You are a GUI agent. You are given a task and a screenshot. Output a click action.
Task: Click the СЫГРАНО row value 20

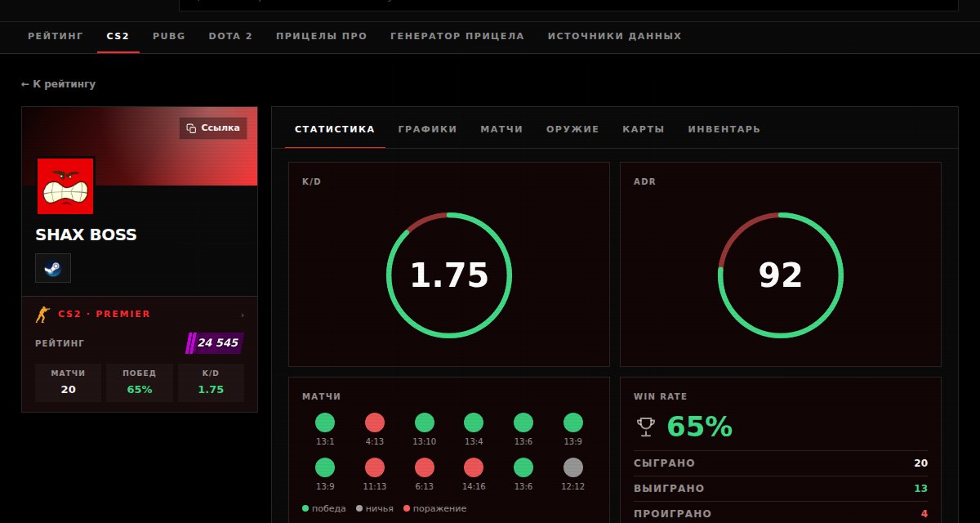(x=921, y=463)
